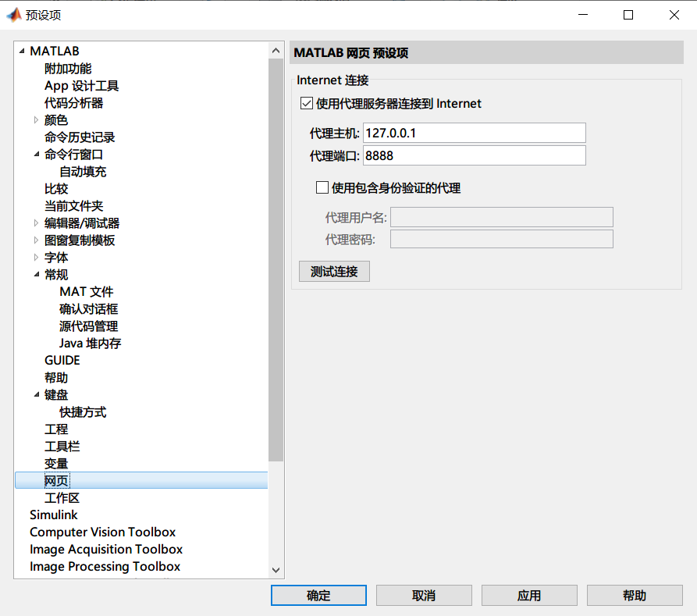Enable 使用包含身份验证的代理 checkbox
The image size is (697, 616).
[x=322, y=187]
